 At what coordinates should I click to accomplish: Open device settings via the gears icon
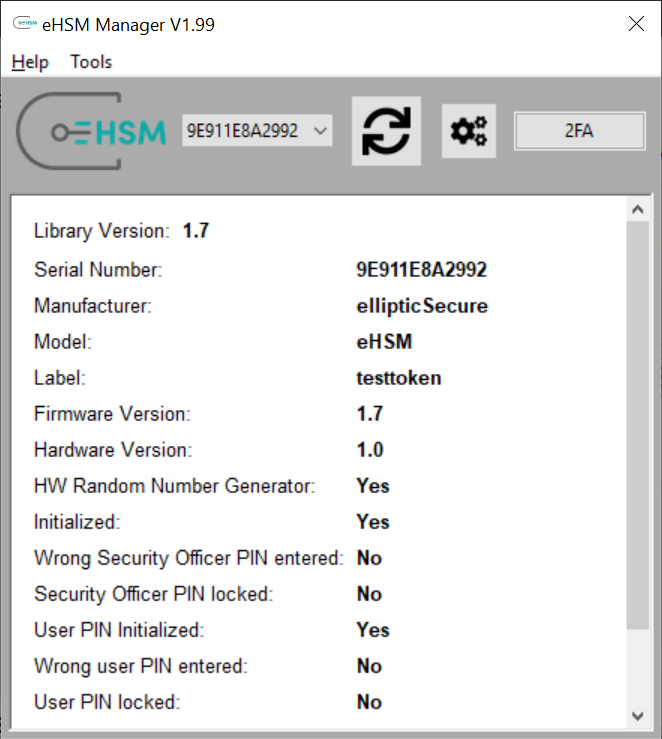coord(469,131)
